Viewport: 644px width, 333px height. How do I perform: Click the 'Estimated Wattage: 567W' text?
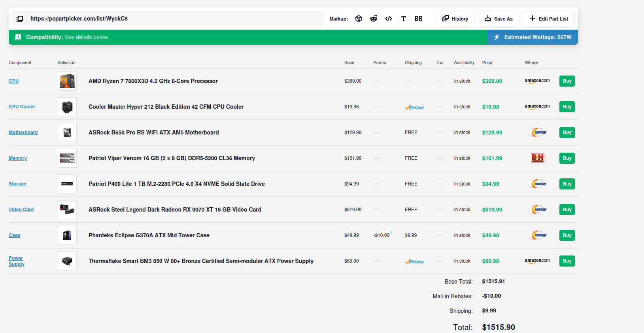[538, 37]
